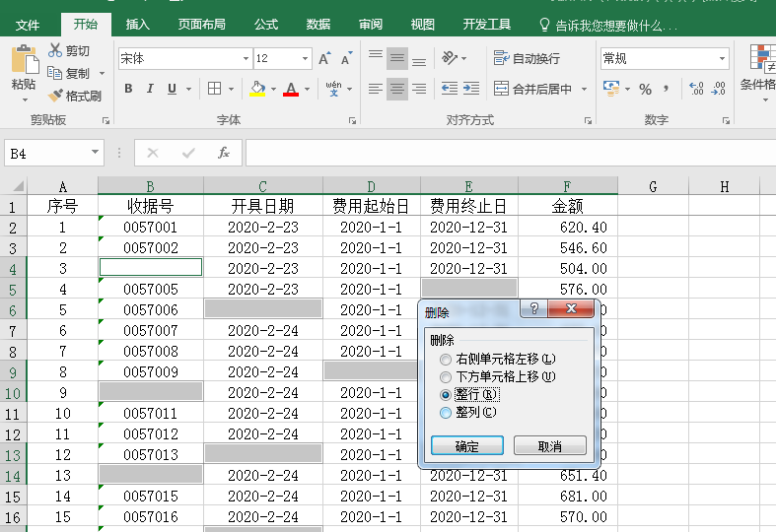Switch to the 插入 Insert tab

[138, 25]
